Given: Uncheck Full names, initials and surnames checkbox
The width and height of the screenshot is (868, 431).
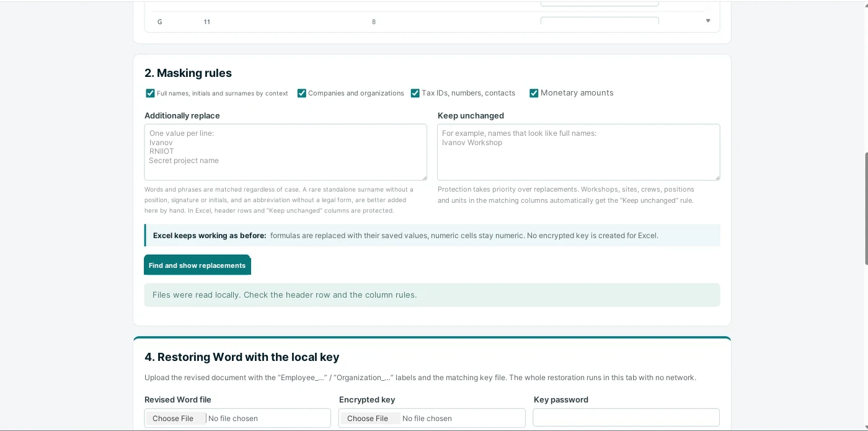Looking at the screenshot, I should click(150, 93).
